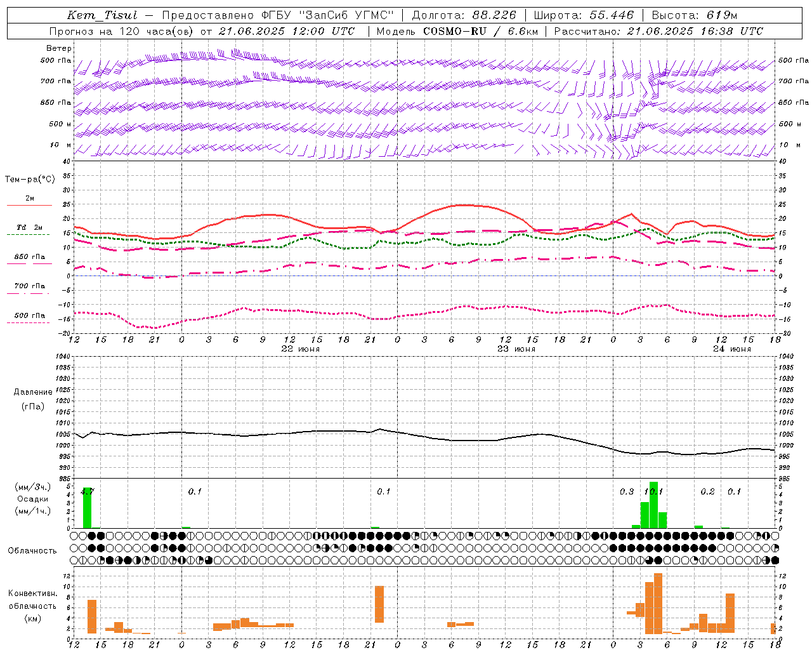This screenshot has width=812, height=650.
Task: Select the Прогноз на 120 часа(ов) header text
Action: [x=122, y=31]
